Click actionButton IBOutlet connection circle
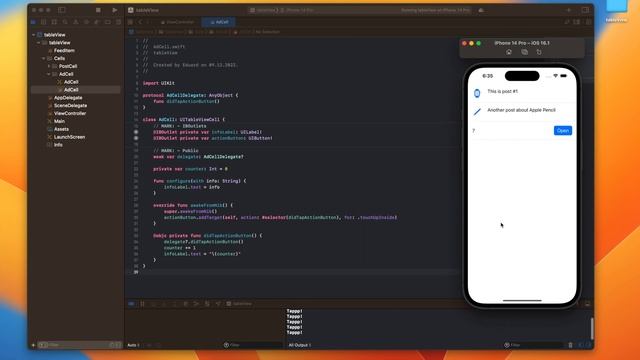This screenshot has width=640, height=360. [x=136, y=138]
